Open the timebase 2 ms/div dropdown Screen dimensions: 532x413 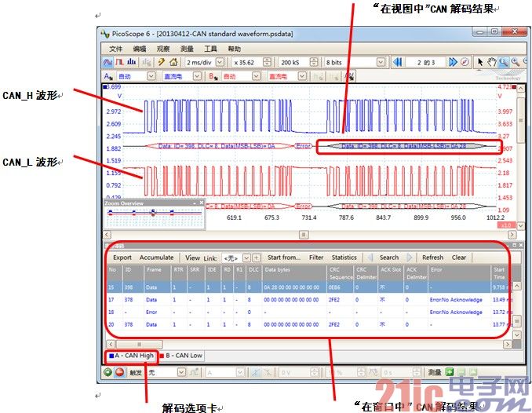pos(220,62)
